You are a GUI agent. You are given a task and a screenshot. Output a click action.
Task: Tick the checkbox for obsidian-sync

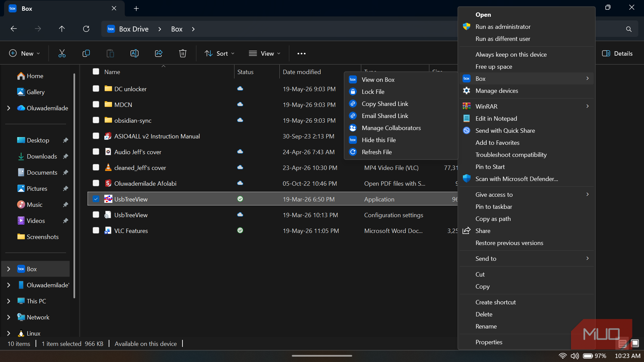click(96, 120)
